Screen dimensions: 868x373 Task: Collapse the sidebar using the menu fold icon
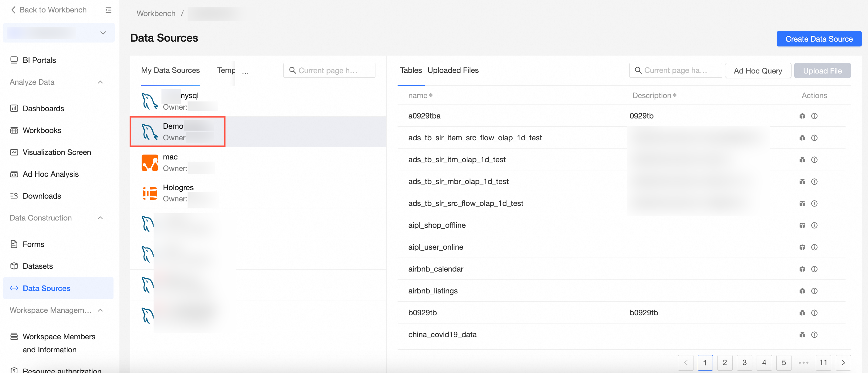pyautogui.click(x=108, y=10)
